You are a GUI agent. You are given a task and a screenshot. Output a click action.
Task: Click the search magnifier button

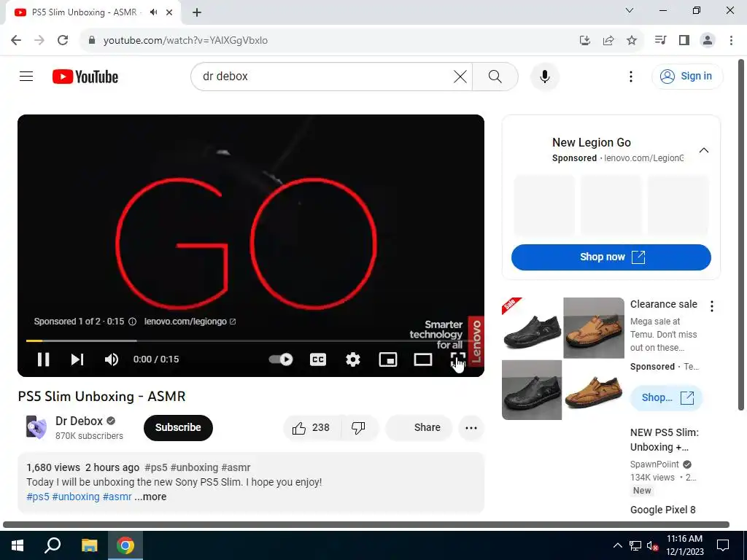495,76
